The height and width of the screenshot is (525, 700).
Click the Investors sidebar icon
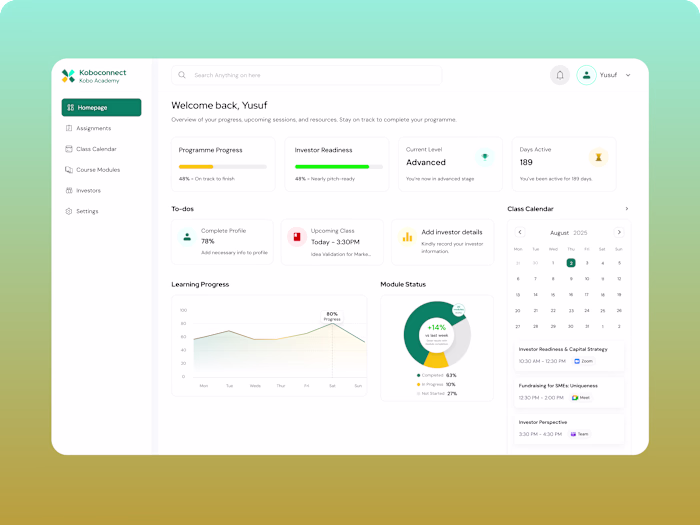point(69,190)
